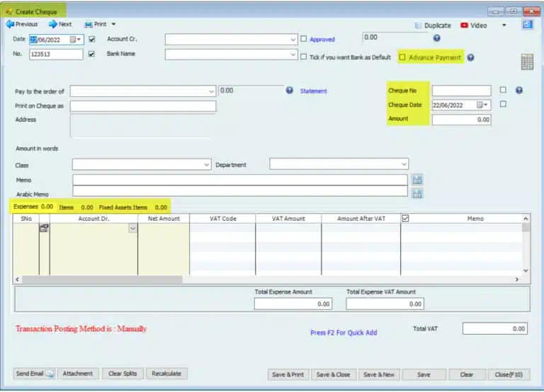Open the Print menu
544x392 pixels.
(100, 24)
